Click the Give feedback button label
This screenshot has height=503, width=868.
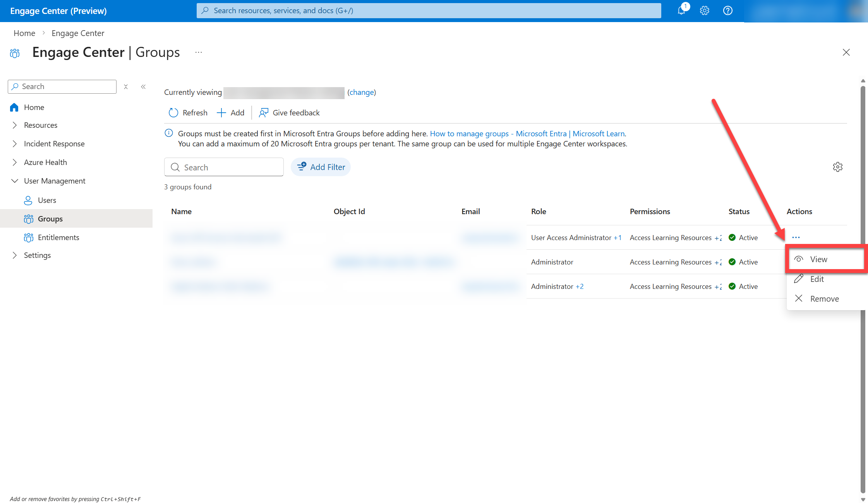pos(296,113)
